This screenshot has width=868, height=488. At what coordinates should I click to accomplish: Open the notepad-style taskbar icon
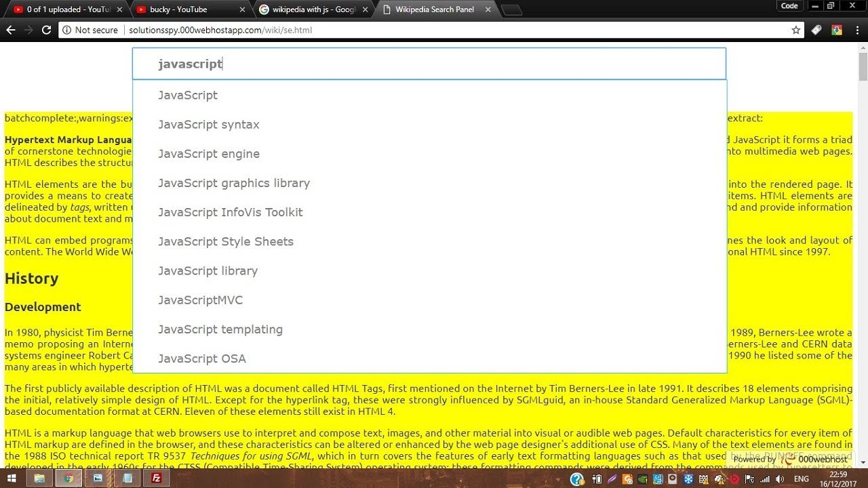point(127,479)
